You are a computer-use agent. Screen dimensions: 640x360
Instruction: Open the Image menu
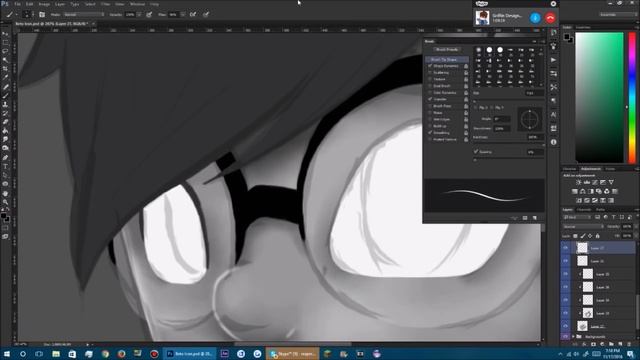point(44,4)
